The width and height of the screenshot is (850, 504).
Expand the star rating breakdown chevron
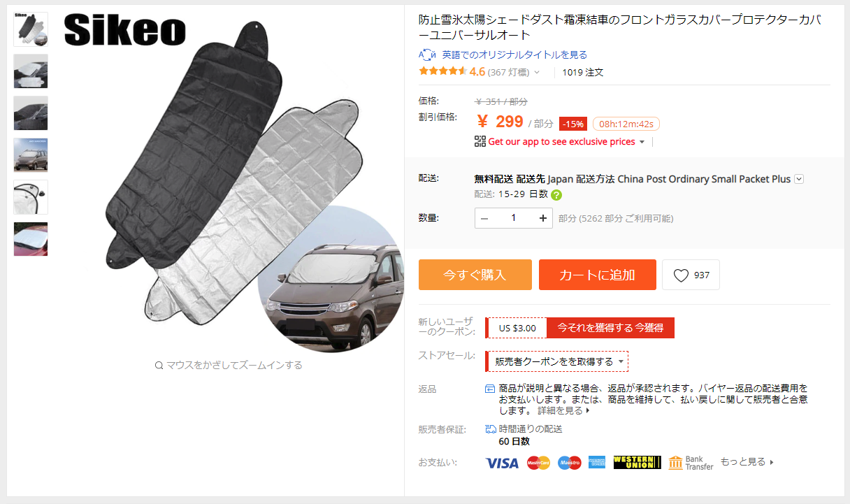[537, 72]
